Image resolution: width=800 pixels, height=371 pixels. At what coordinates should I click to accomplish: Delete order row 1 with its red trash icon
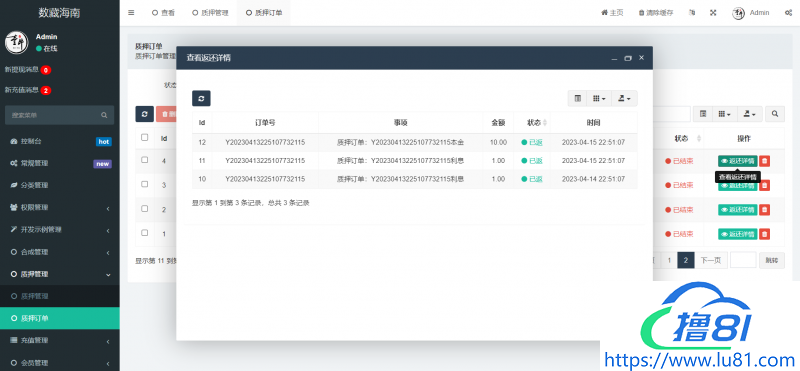pyautogui.click(x=764, y=234)
